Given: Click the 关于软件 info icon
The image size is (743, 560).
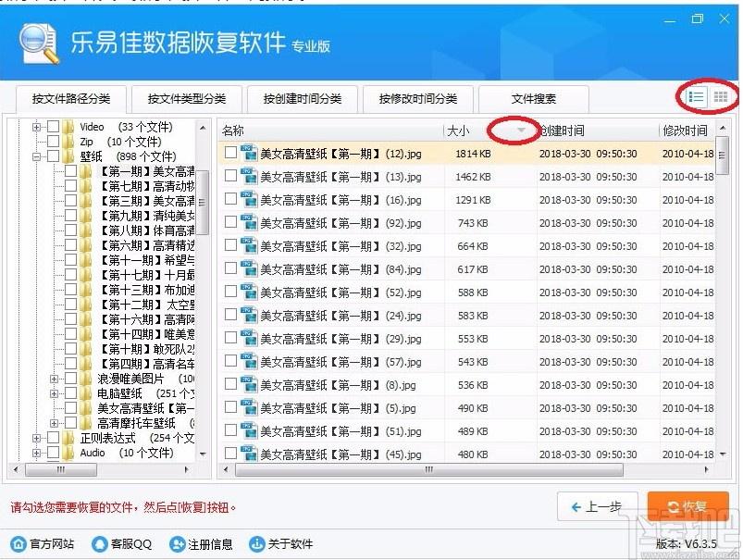Looking at the screenshot, I should pos(256,544).
